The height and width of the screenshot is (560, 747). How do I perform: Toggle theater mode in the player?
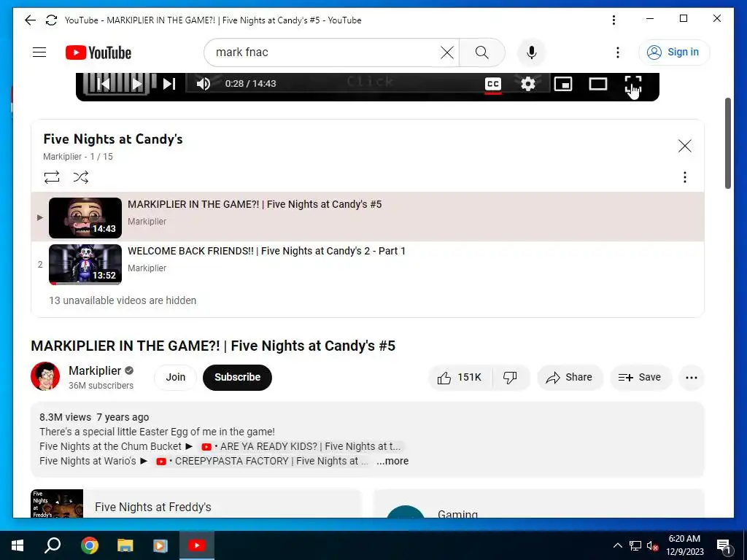tap(598, 85)
